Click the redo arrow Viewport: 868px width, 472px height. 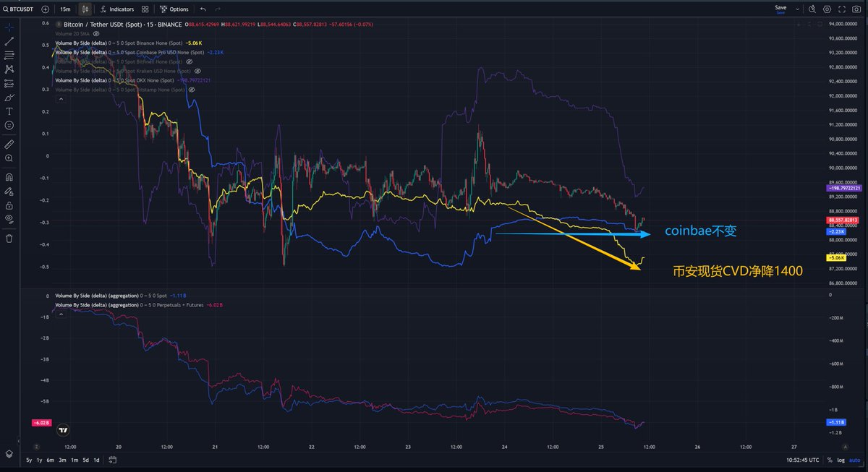pyautogui.click(x=219, y=9)
